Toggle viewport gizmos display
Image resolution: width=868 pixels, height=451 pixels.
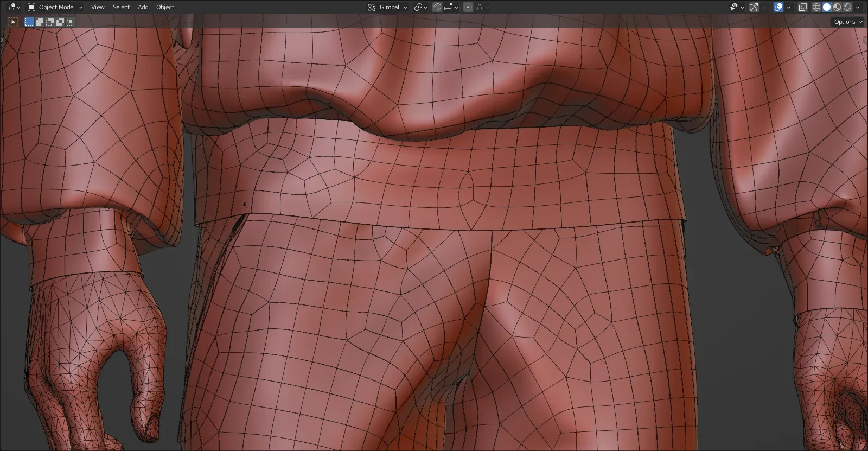click(754, 7)
